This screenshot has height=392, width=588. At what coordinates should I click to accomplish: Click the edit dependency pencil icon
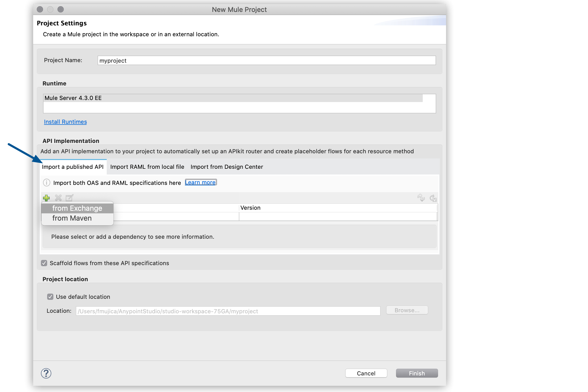point(70,198)
